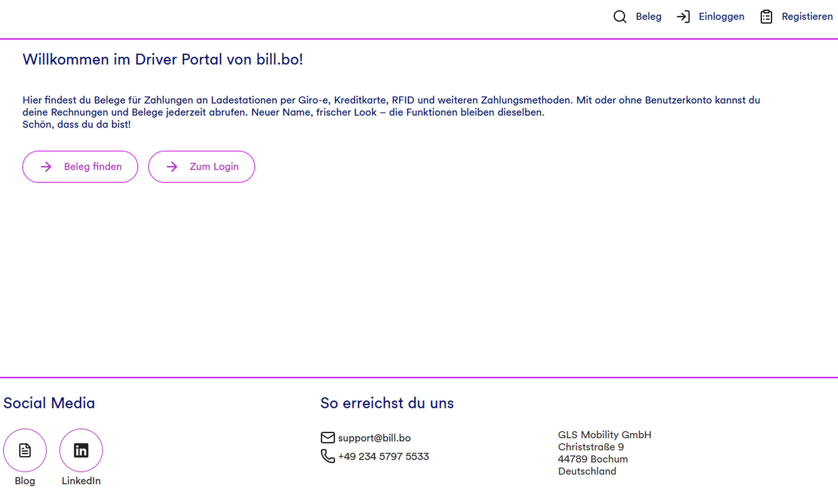838x504 pixels.
Task: Click the Blog text label
Action: (x=25, y=481)
